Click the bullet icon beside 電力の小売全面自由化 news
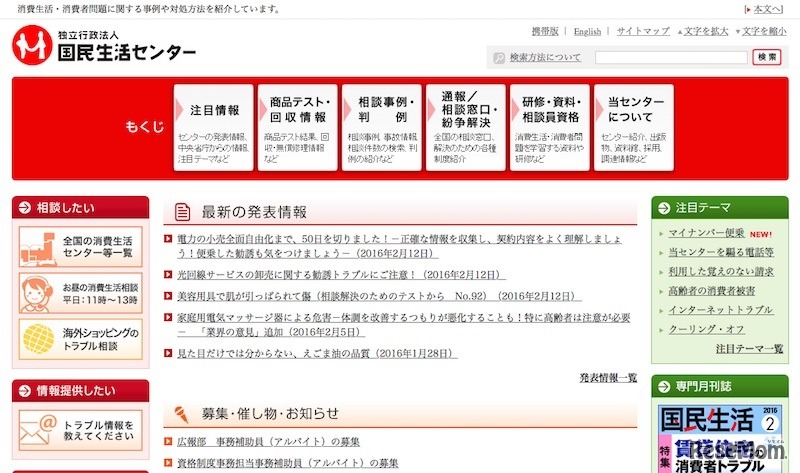Image resolution: width=800 pixels, height=473 pixels. (x=168, y=238)
